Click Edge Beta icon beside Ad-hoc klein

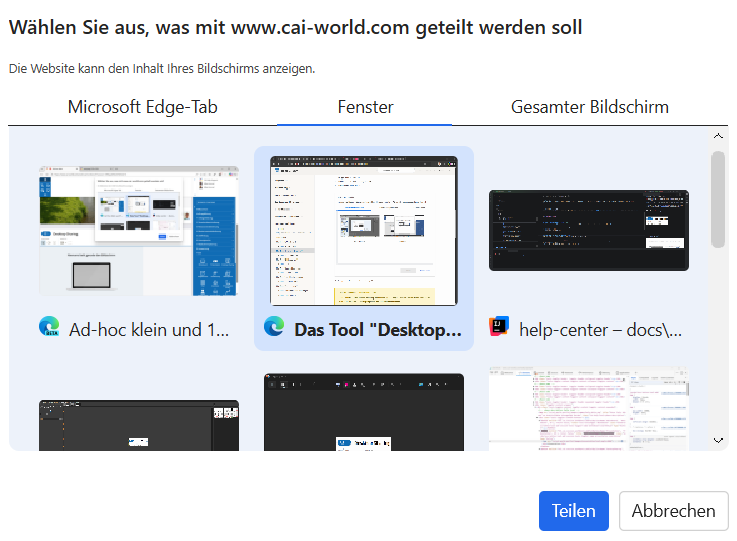pos(49,327)
